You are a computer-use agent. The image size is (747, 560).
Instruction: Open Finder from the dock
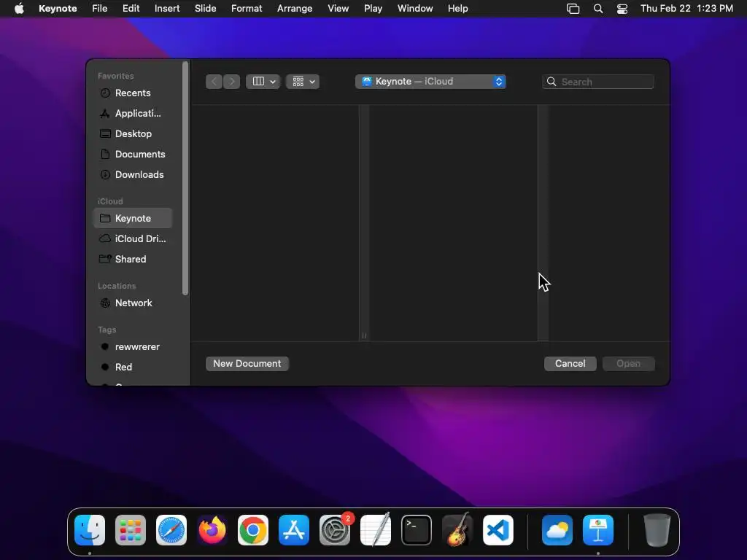(x=90, y=530)
